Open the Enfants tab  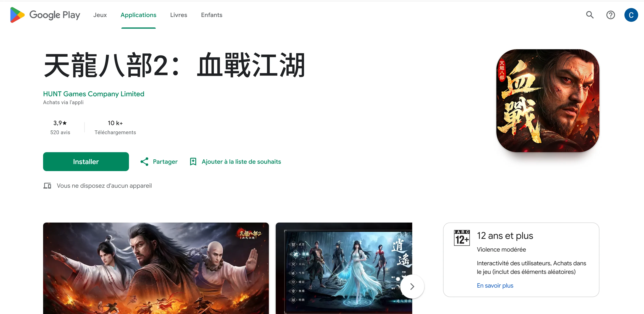tap(212, 15)
